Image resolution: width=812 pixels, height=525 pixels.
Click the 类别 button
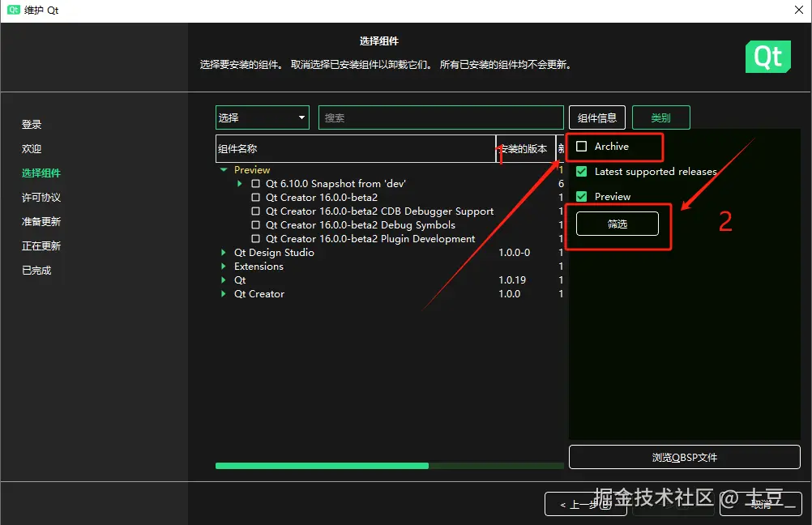pyautogui.click(x=660, y=117)
